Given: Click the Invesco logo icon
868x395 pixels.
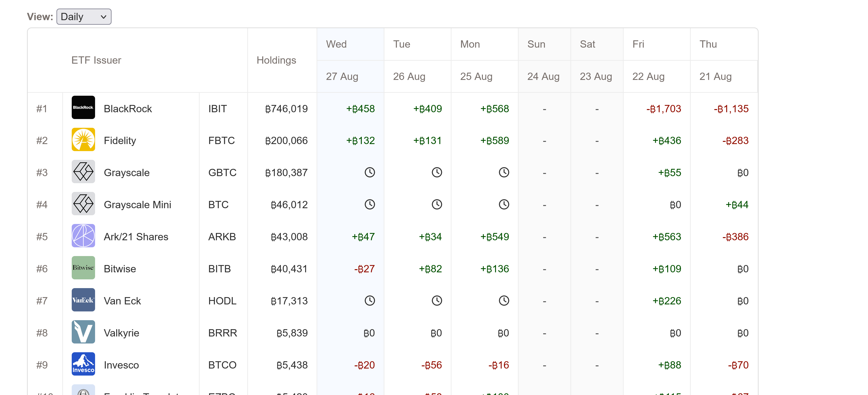Looking at the screenshot, I should (83, 364).
